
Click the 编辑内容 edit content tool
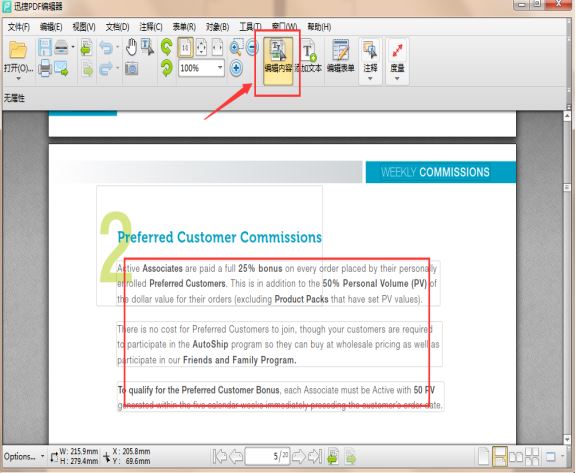[x=278, y=61]
